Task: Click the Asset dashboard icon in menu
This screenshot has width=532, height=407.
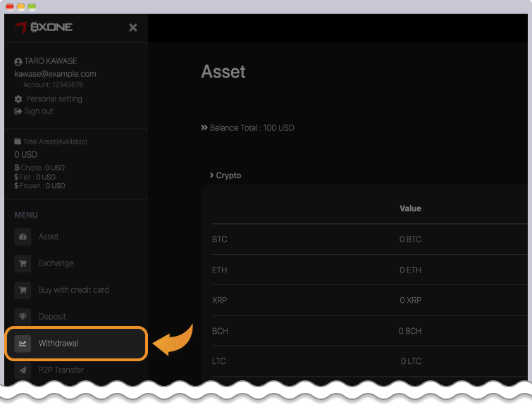Action: [23, 237]
